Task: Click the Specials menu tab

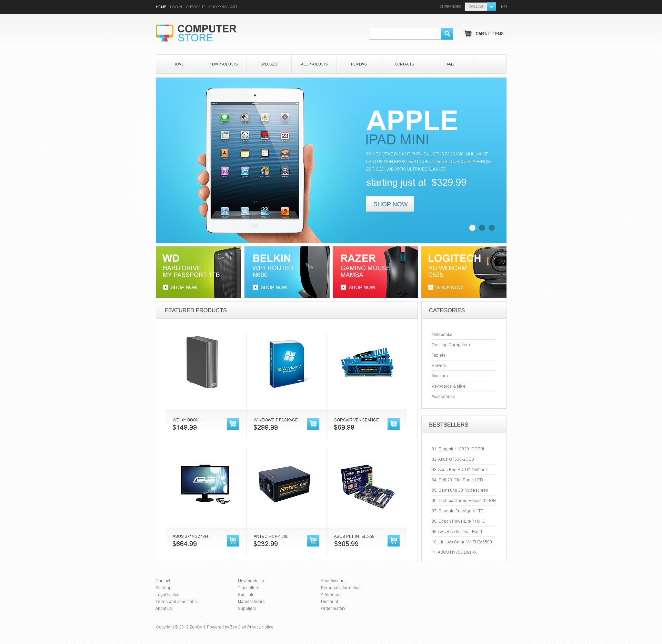Action: (x=269, y=64)
